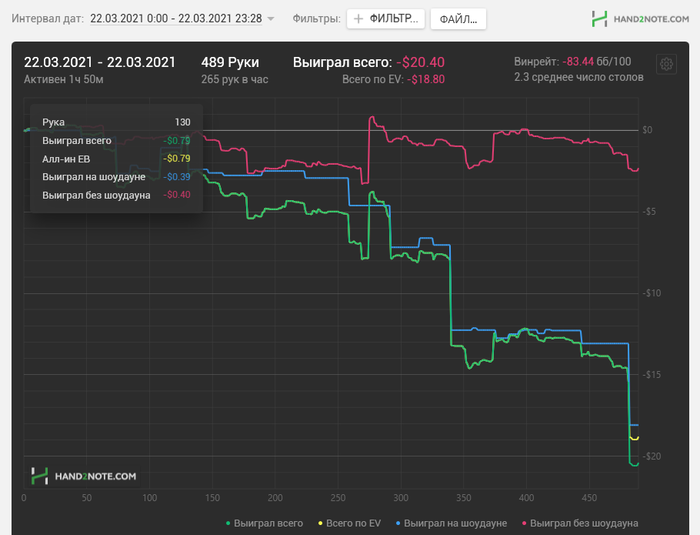The image size is (700, 535).
Task: Click the ФАЙЛ button
Action: pyautogui.click(x=458, y=19)
